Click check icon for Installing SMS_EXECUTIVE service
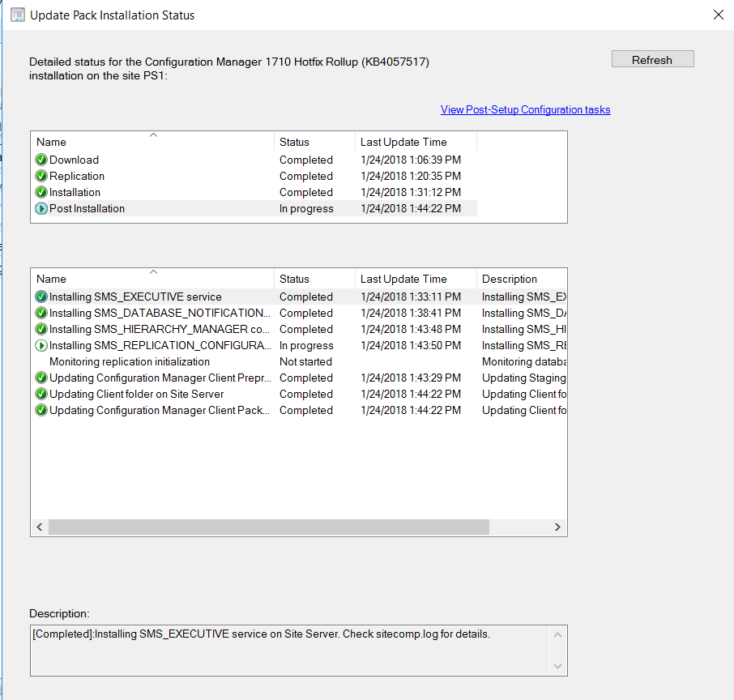This screenshot has width=734, height=700. coord(41,297)
